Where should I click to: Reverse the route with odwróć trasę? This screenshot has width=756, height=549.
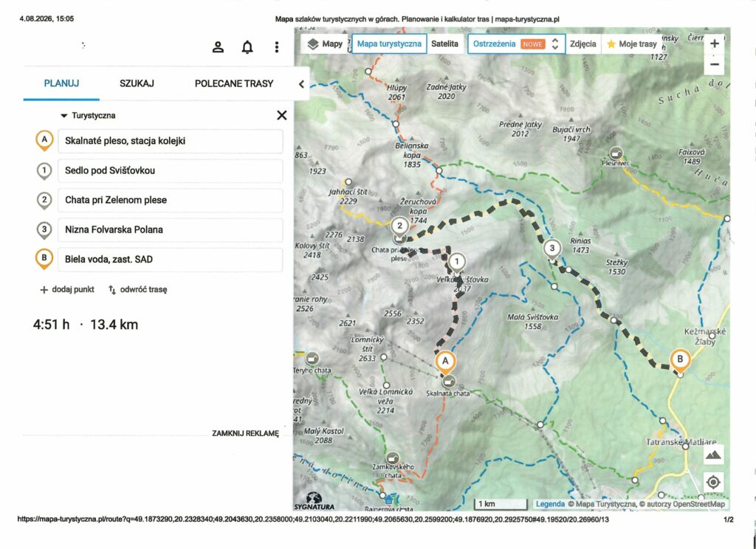[x=137, y=290]
